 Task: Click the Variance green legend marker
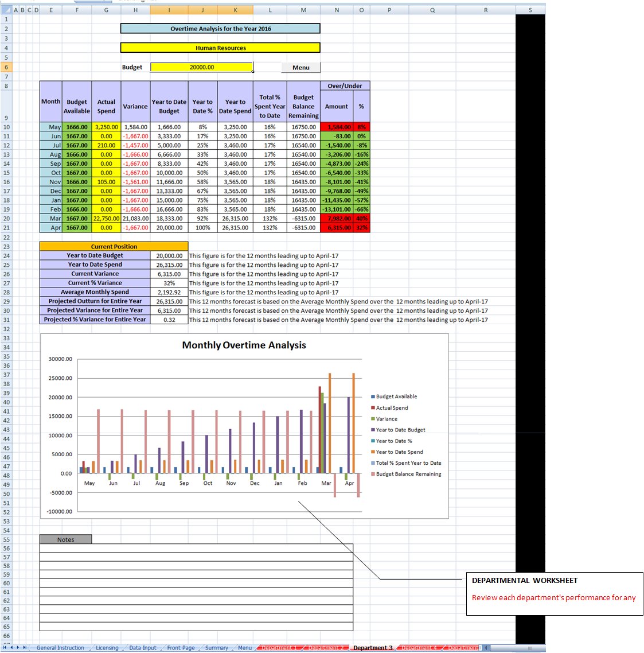point(373,419)
